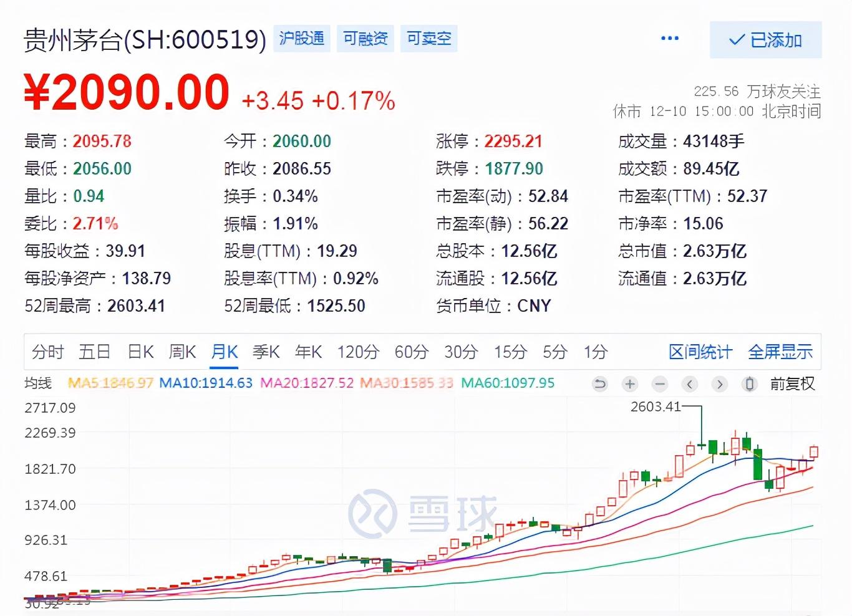Click the 昨收 value 2086.55
This screenshot has width=852, height=616.
pos(302,169)
